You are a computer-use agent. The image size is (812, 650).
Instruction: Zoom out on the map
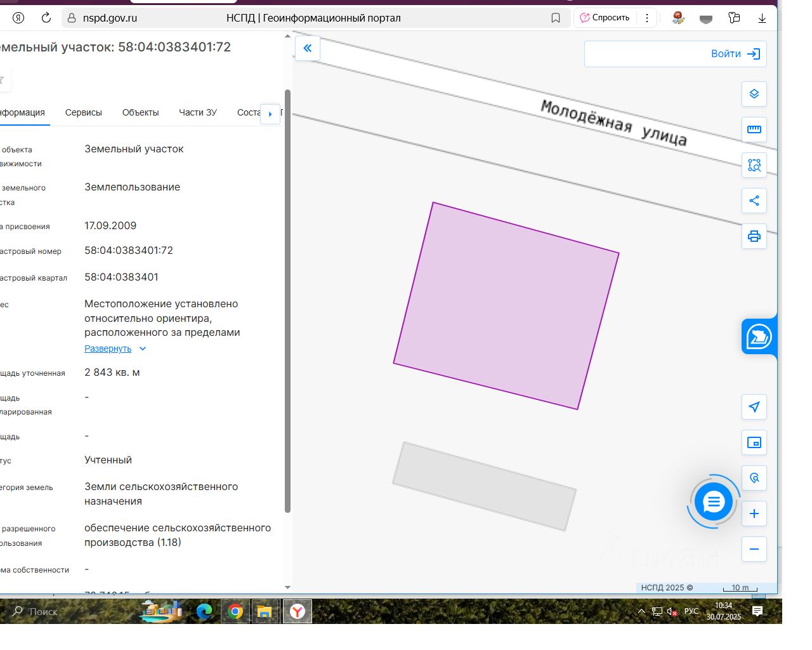click(754, 549)
